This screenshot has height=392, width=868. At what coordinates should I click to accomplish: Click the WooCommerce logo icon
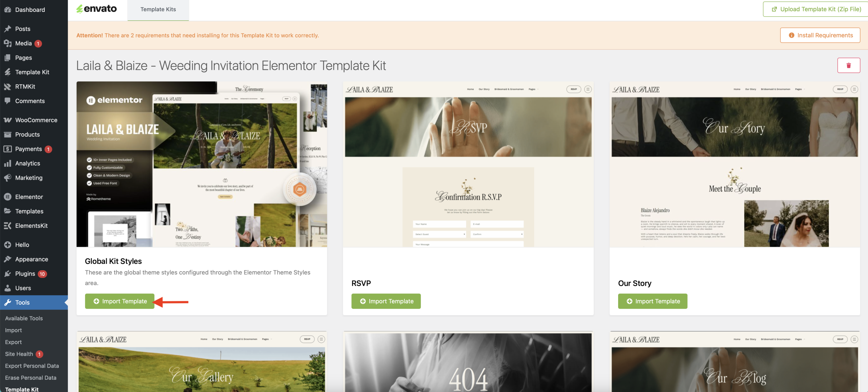pos(7,120)
